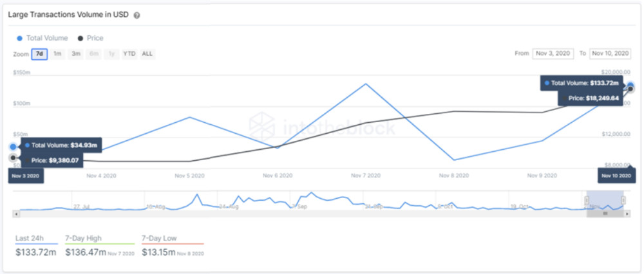Toggle the Price legend series
The image size is (644, 274).
[90, 38]
